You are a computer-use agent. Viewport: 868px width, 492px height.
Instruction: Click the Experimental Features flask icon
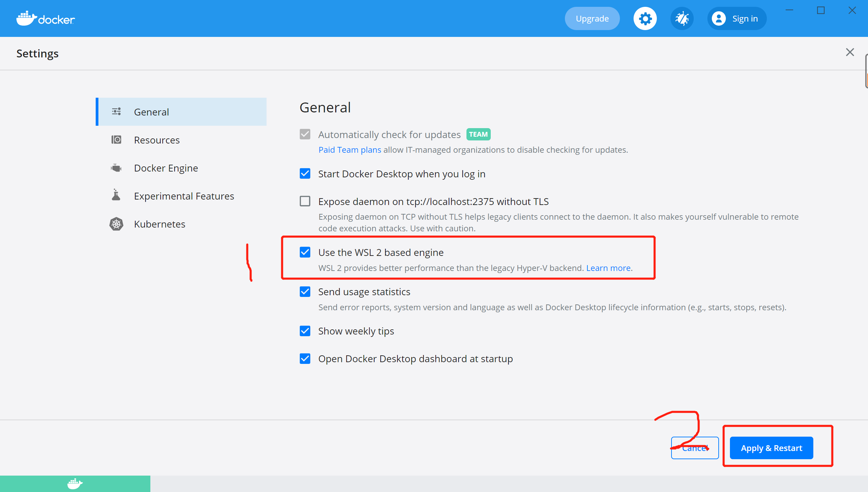tap(116, 195)
